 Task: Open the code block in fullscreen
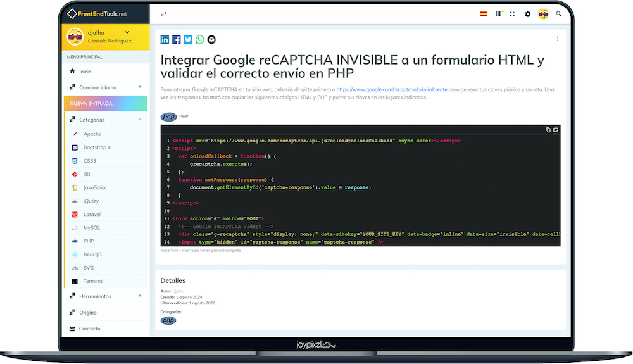pyautogui.click(x=556, y=130)
